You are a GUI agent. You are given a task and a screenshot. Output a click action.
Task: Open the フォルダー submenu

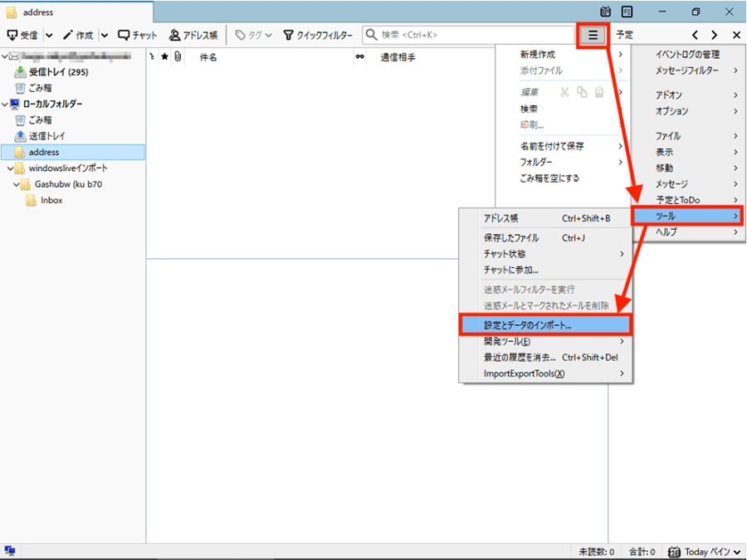[x=571, y=162]
